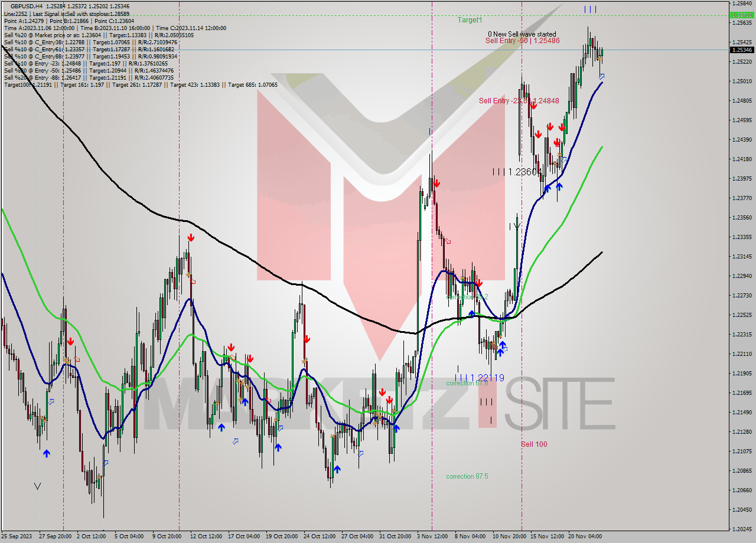The height and width of the screenshot is (543, 756).
Task: Click the 'Sell %20 @ Entry -50: 1.25486' line
Action: pyautogui.click(x=89, y=70)
